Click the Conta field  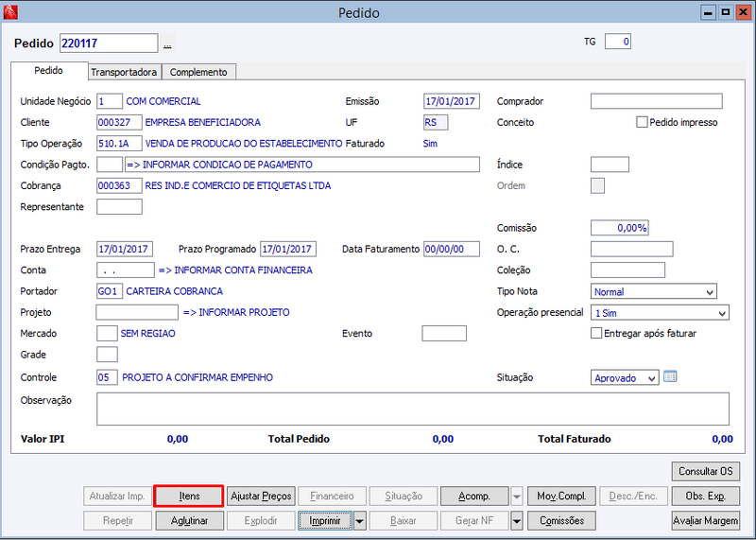[x=126, y=270]
